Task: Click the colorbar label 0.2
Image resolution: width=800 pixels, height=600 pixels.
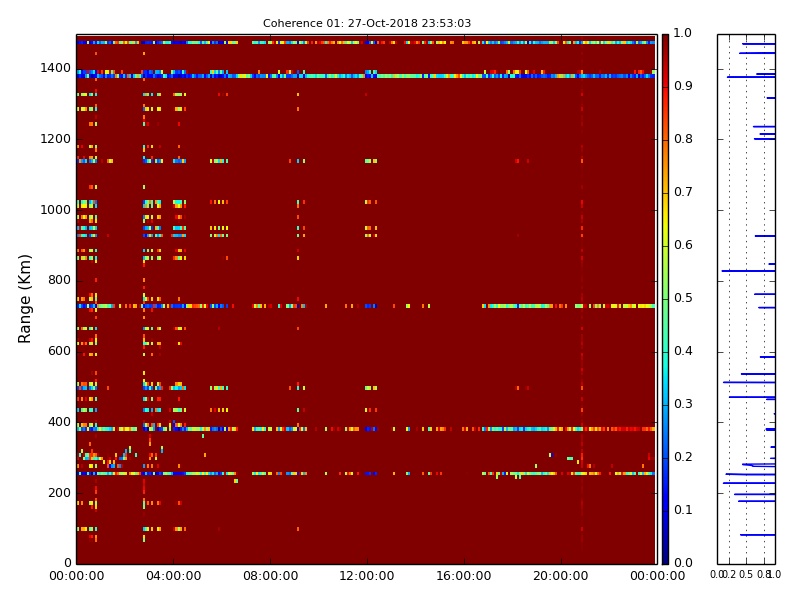Action: coord(683,457)
